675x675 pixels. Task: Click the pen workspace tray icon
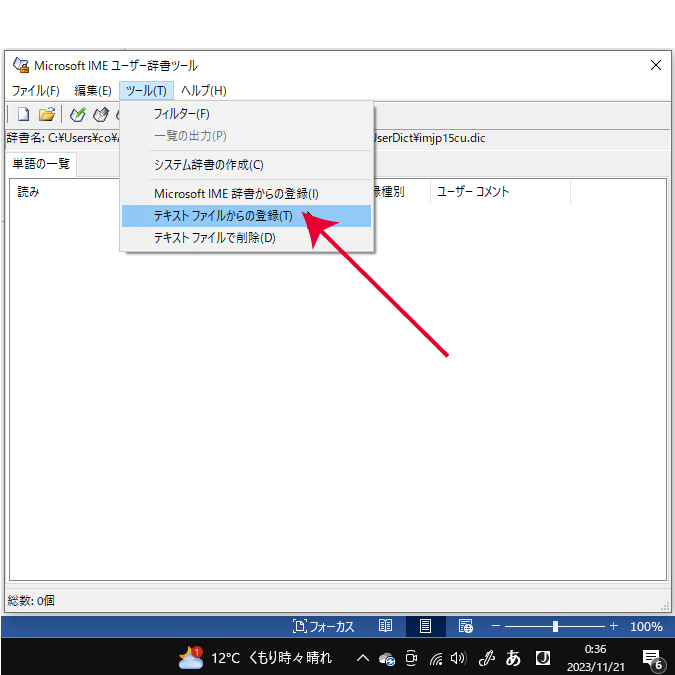click(487, 658)
